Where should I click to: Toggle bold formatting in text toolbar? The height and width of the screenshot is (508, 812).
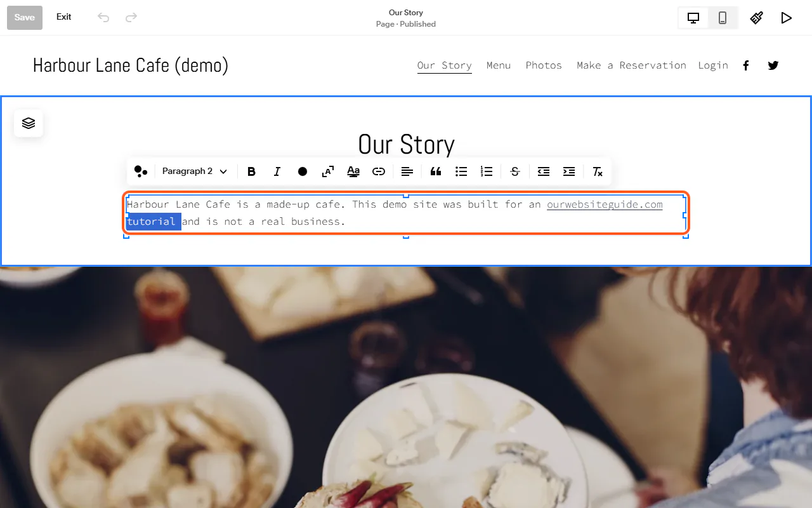pyautogui.click(x=251, y=171)
